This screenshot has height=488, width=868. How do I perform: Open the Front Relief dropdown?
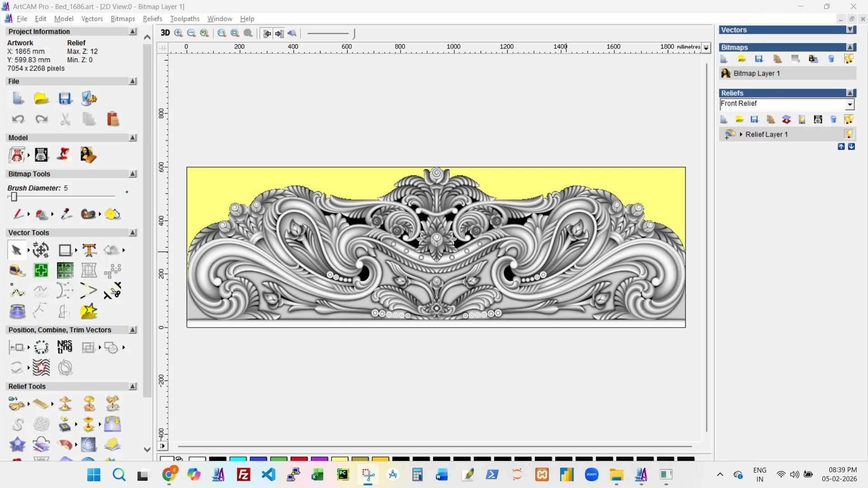click(849, 104)
